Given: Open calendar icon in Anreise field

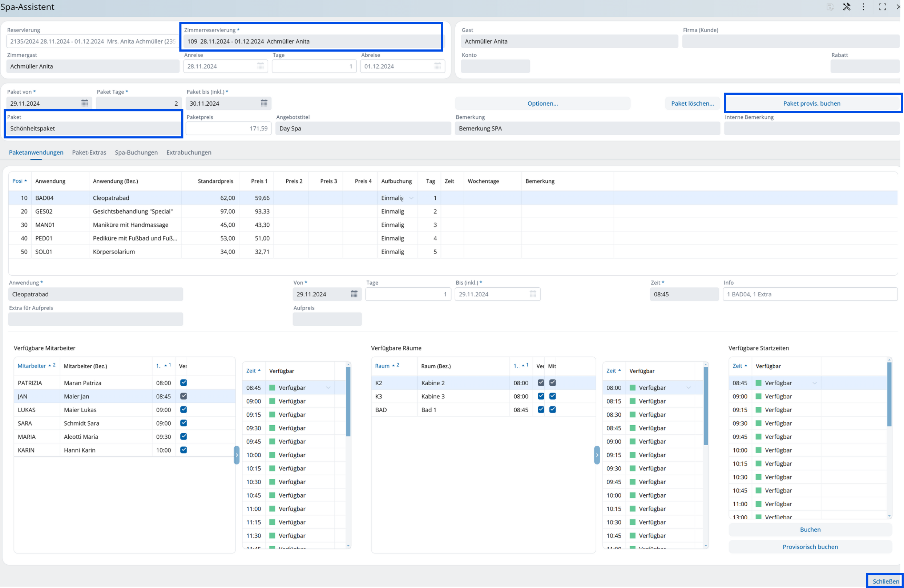Looking at the screenshot, I should (260, 66).
